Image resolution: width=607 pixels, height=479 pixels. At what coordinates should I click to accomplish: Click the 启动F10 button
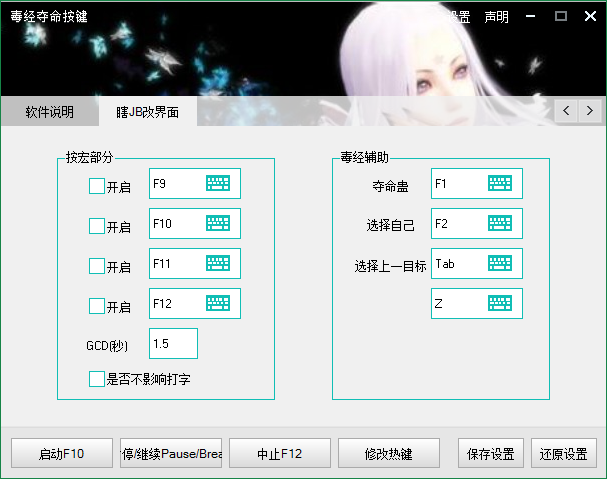pyautogui.click(x=62, y=453)
